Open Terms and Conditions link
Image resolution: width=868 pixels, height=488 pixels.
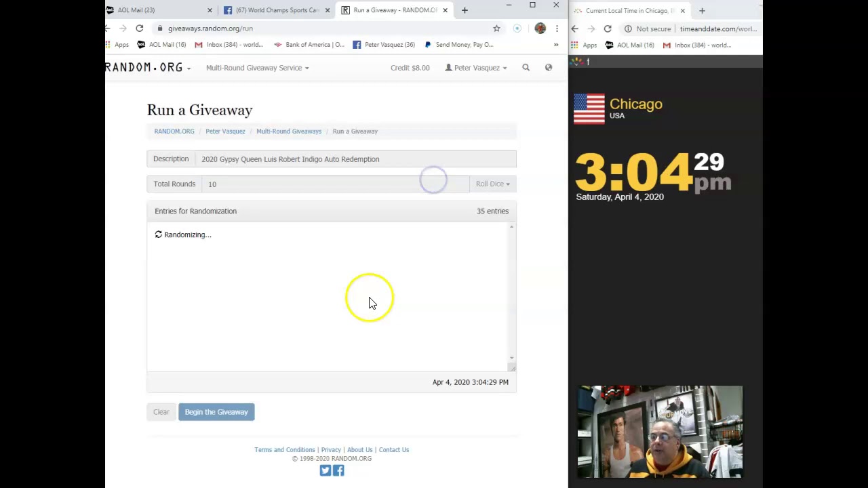point(285,450)
